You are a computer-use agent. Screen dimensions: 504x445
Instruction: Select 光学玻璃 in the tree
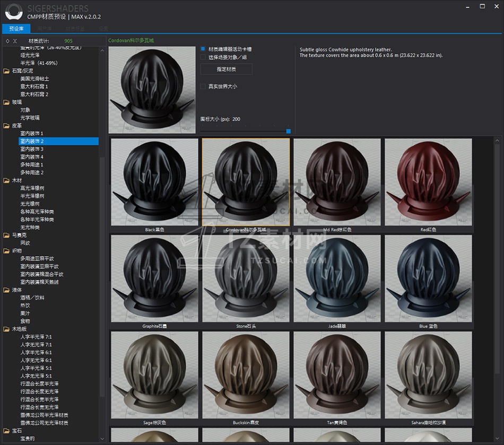click(x=30, y=118)
